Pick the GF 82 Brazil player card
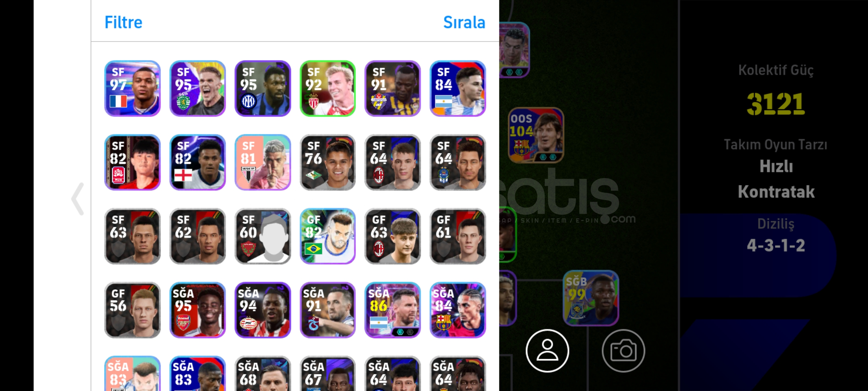Screen dimensions: 868x391 [328, 236]
